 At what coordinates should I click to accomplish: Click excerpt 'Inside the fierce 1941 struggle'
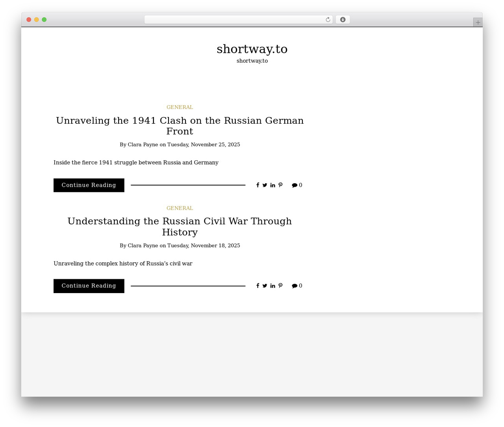pos(136,162)
